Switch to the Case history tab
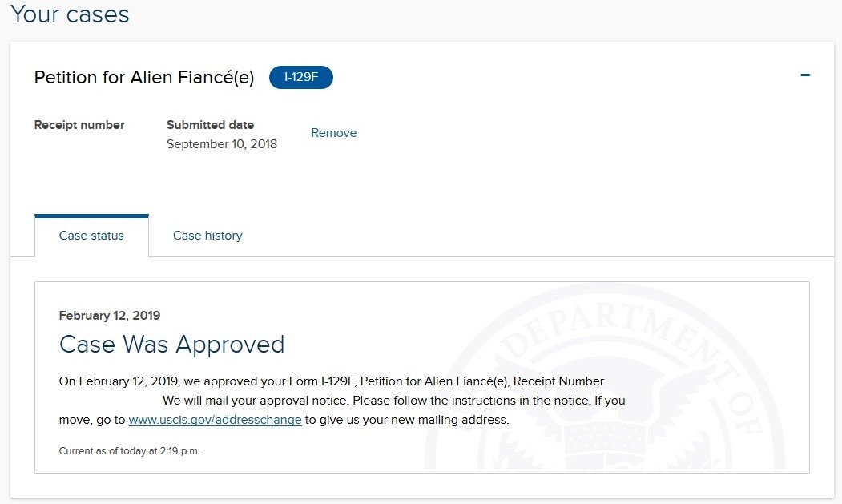 pos(207,236)
